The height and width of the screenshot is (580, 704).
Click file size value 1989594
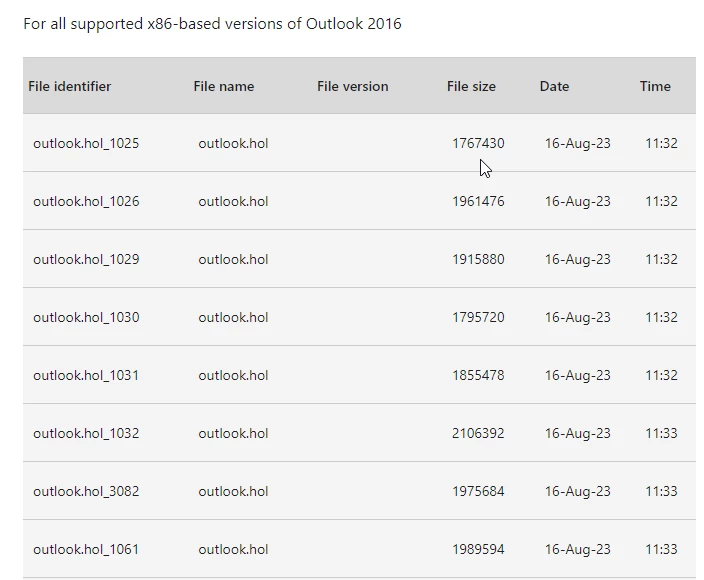pyautogui.click(x=478, y=549)
